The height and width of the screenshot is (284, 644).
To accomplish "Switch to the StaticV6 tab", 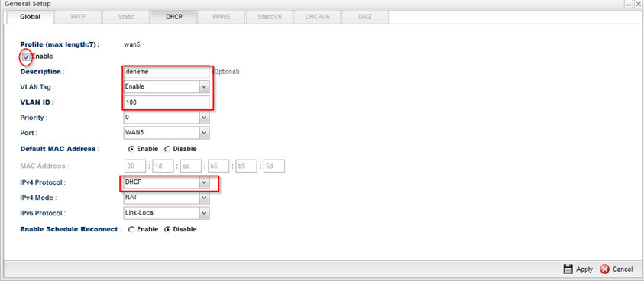I will tap(270, 18).
